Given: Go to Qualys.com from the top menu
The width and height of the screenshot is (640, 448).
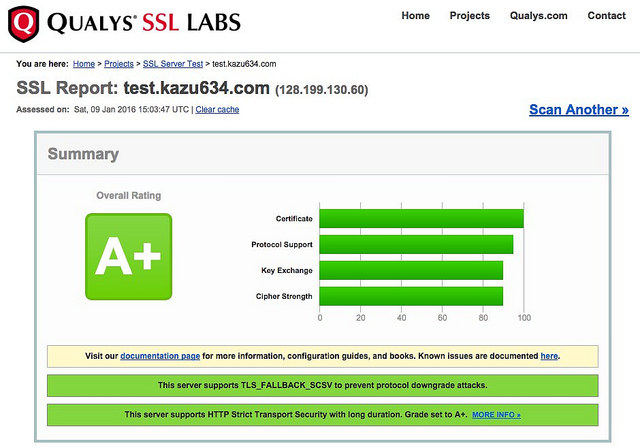Looking at the screenshot, I should pos(538,16).
